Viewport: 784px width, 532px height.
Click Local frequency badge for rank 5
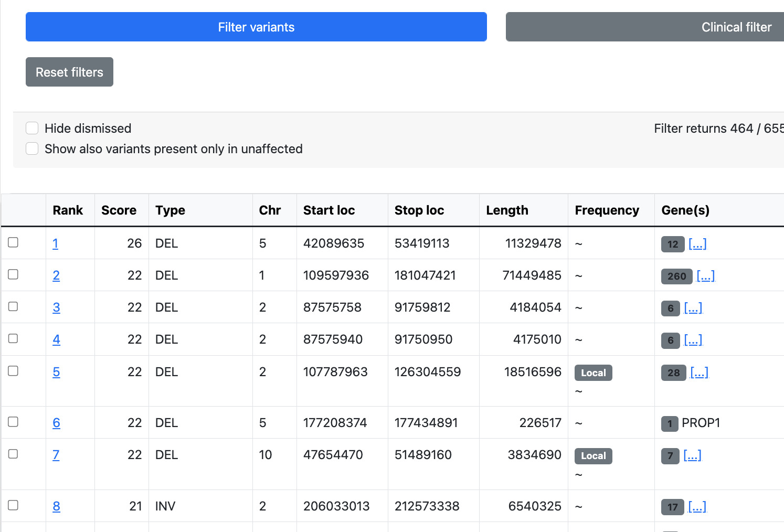coord(594,373)
